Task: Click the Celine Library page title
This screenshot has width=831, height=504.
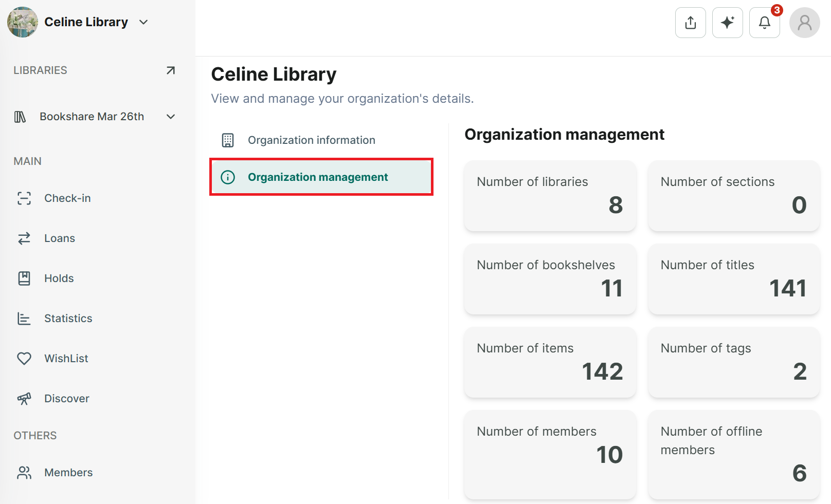Action: (274, 74)
